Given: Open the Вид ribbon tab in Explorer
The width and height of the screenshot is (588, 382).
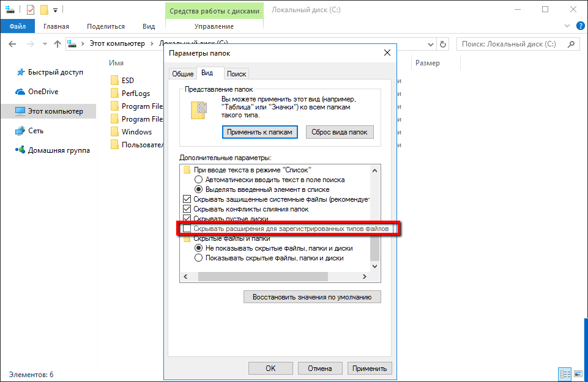Looking at the screenshot, I should point(149,26).
